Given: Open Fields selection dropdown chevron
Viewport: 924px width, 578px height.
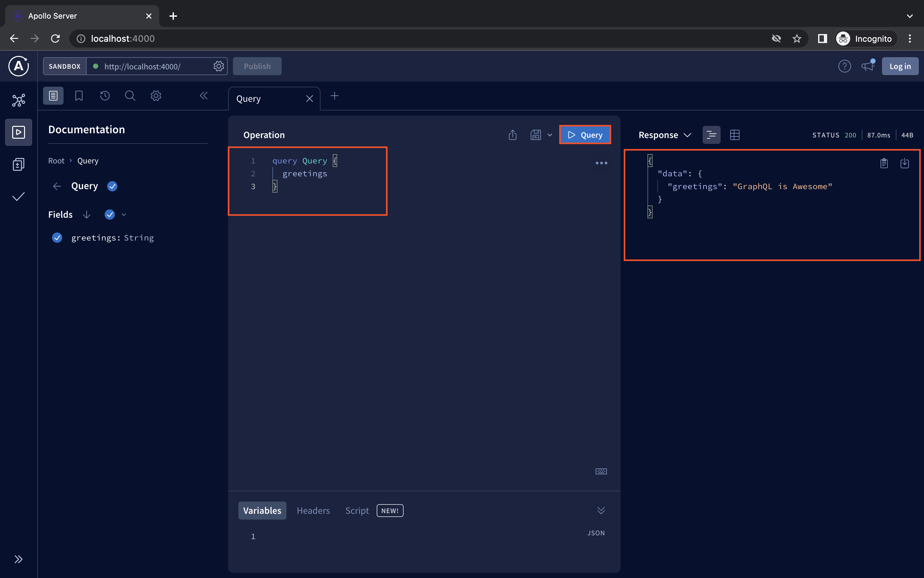Looking at the screenshot, I should [x=124, y=215].
